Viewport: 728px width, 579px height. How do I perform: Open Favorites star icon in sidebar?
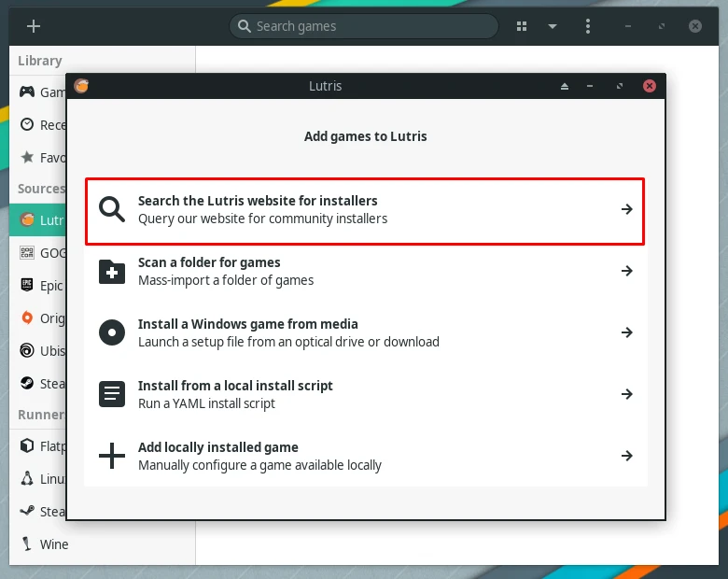(x=27, y=157)
